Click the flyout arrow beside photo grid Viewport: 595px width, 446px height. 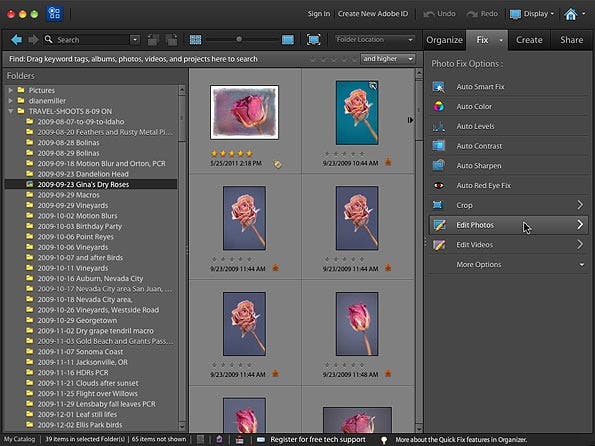(x=410, y=120)
